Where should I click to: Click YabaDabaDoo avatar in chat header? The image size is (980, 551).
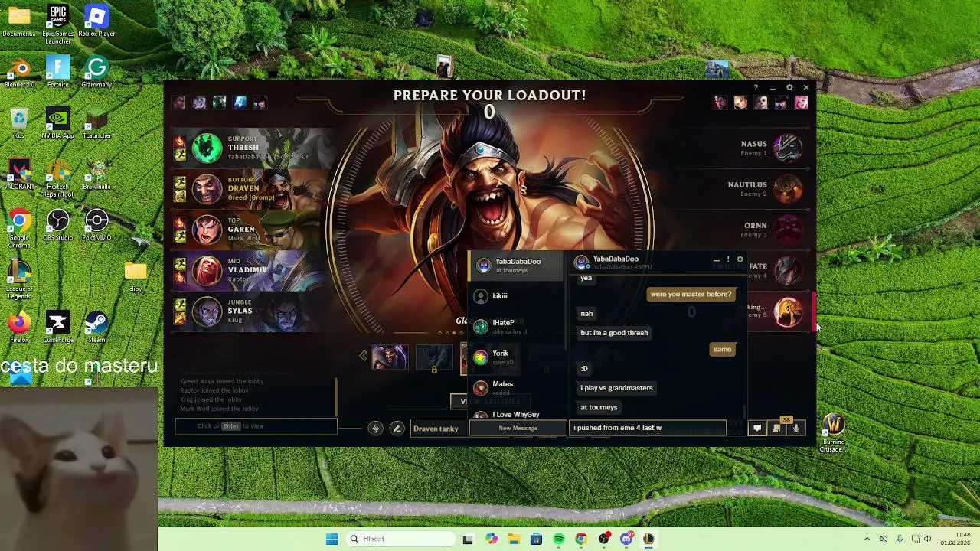[582, 262]
